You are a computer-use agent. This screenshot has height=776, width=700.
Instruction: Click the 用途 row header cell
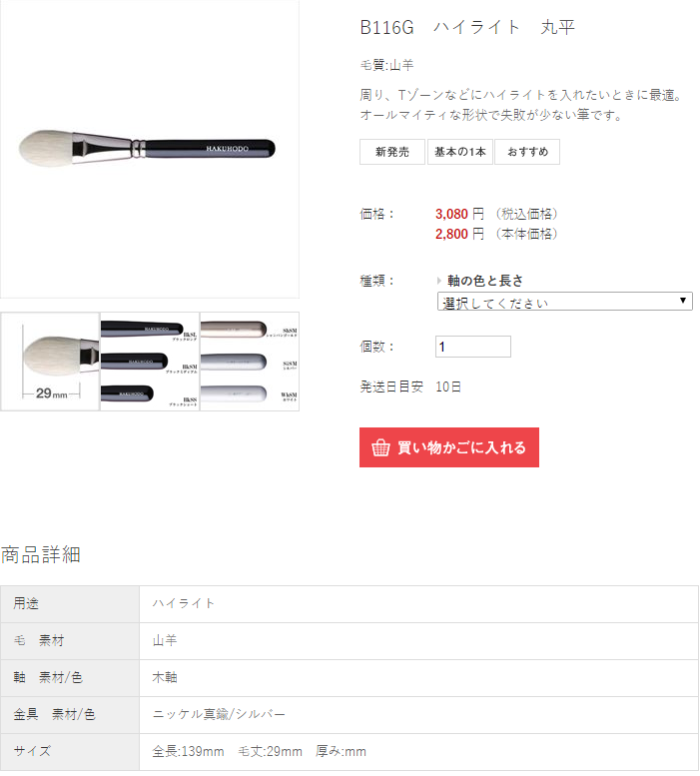click(70, 604)
